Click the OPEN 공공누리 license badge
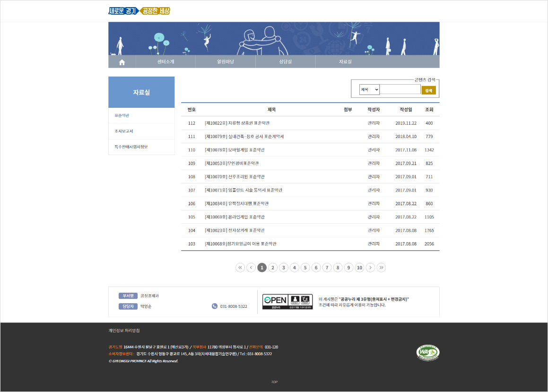 (x=287, y=302)
